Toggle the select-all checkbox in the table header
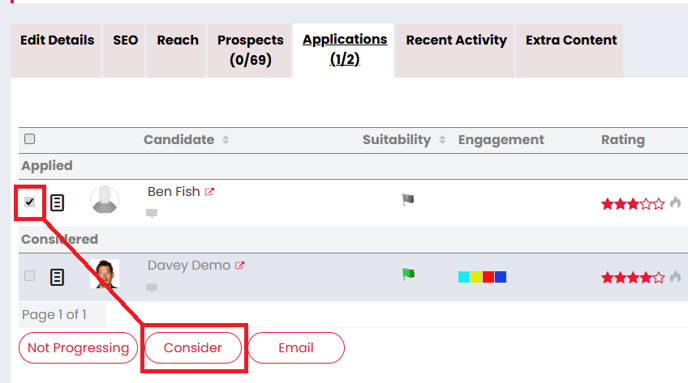Image resolution: width=688 pixels, height=383 pixels. click(x=29, y=139)
